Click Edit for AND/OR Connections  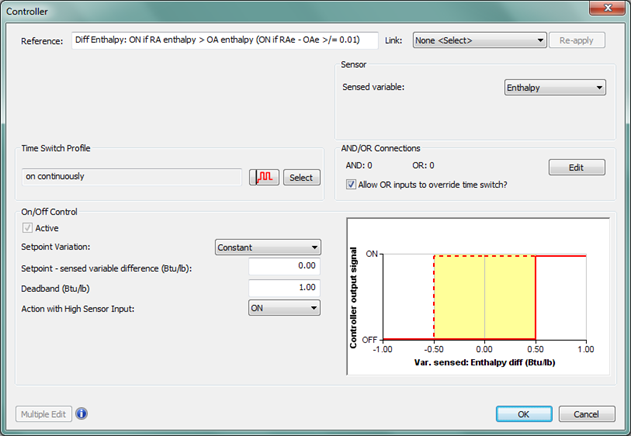[576, 167]
